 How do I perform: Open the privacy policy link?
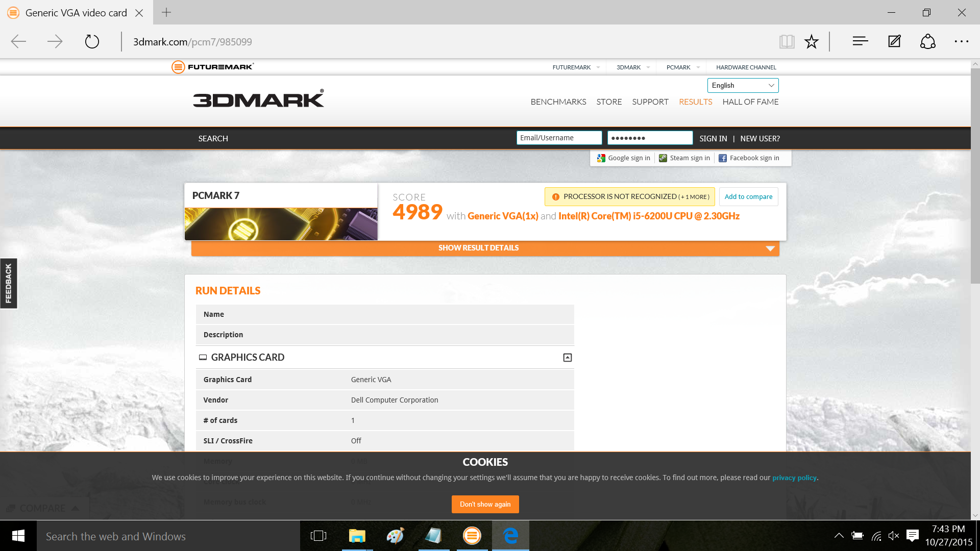[x=794, y=478]
